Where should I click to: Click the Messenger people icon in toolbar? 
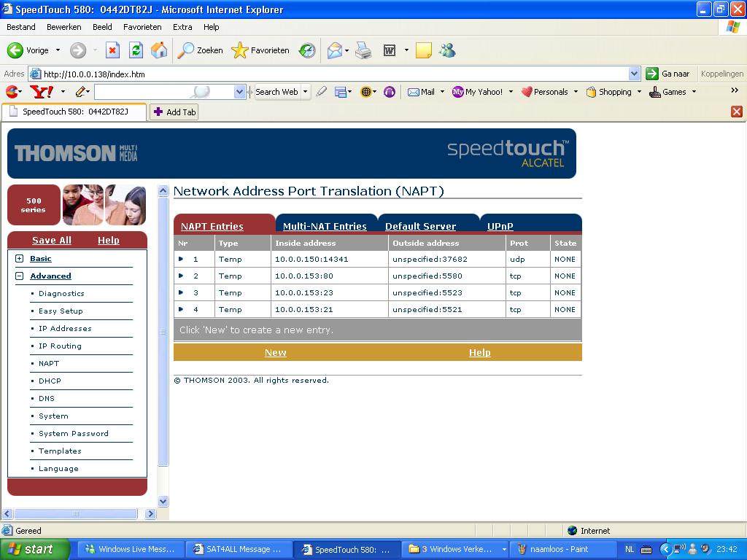tap(447, 50)
